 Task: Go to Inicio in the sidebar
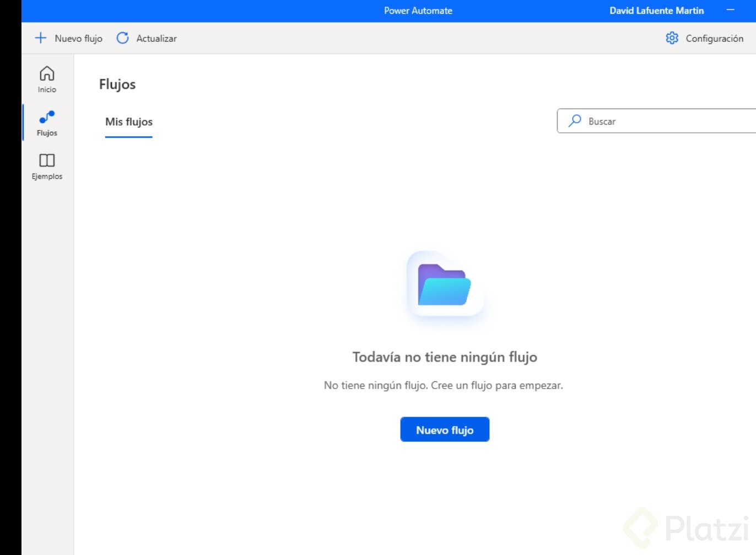click(x=47, y=79)
